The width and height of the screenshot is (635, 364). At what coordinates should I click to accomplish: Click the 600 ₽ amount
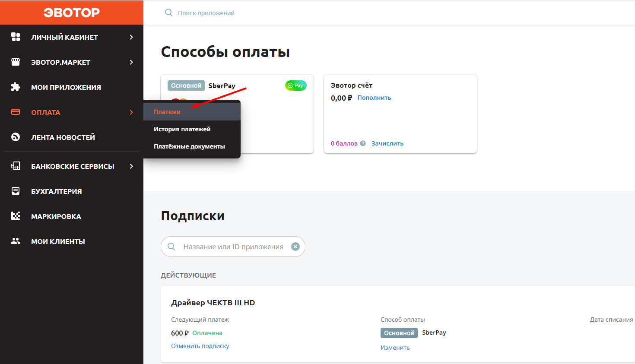click(180, 333)
